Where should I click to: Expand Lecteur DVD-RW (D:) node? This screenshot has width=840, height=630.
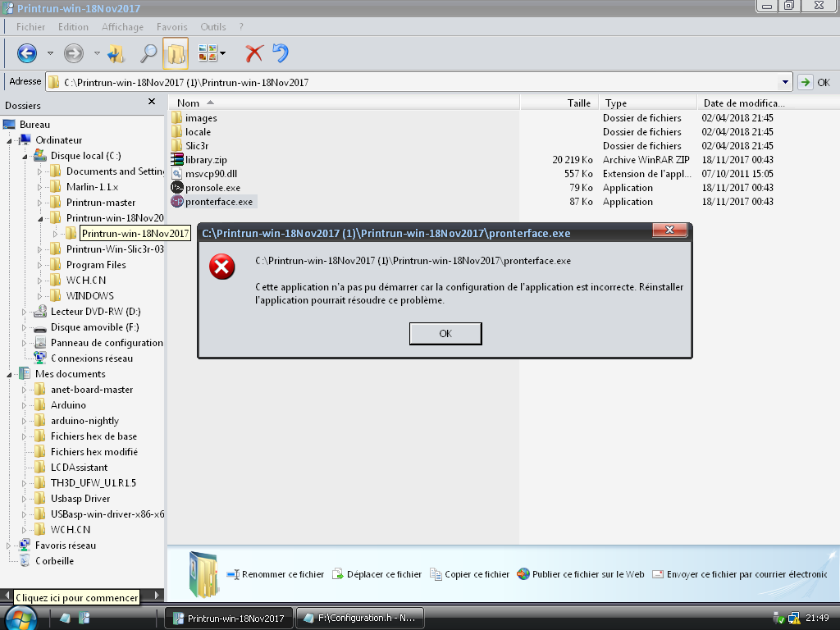25,312
